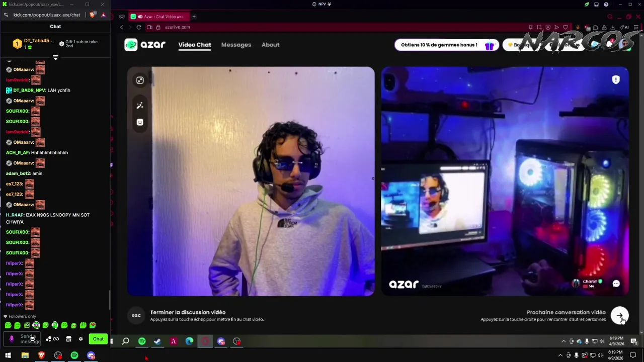Open Opera's easy setup menu icon
Viewport: 644px width, 362px height.
[x=637, y=27]
